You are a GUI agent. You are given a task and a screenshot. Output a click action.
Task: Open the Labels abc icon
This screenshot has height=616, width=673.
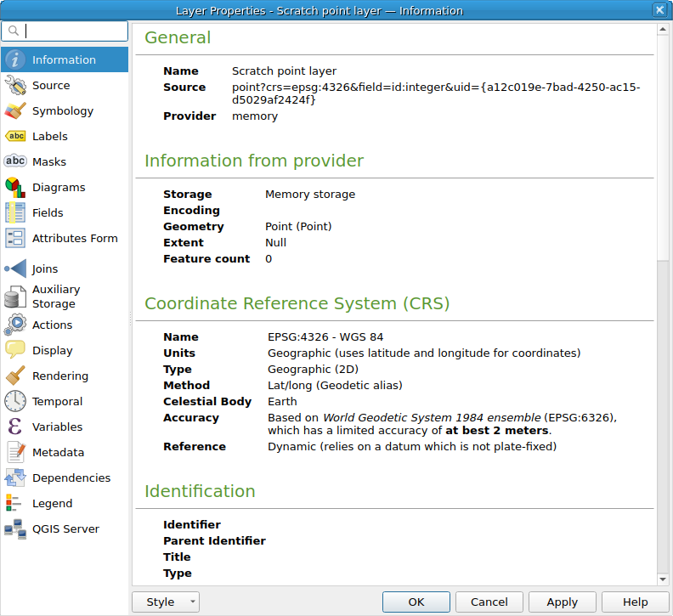tap(15, 136)
